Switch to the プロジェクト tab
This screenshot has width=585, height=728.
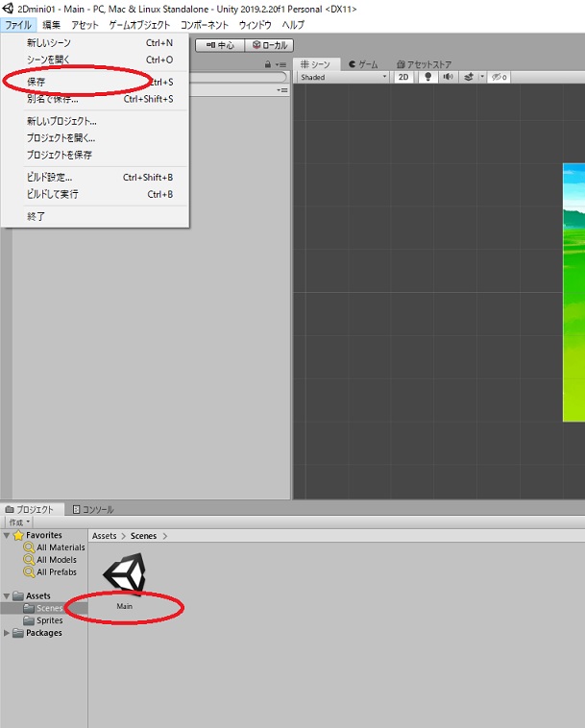pos(30,509)
